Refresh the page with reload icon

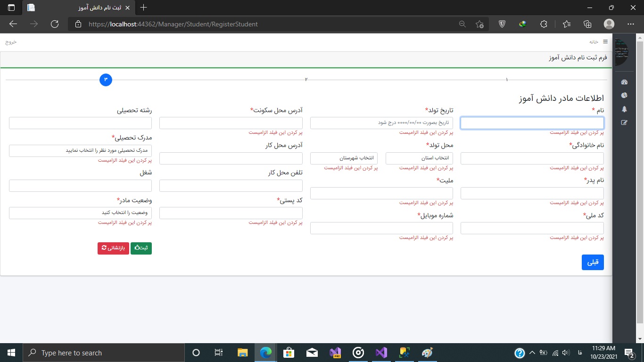click(x=54, y=24)
